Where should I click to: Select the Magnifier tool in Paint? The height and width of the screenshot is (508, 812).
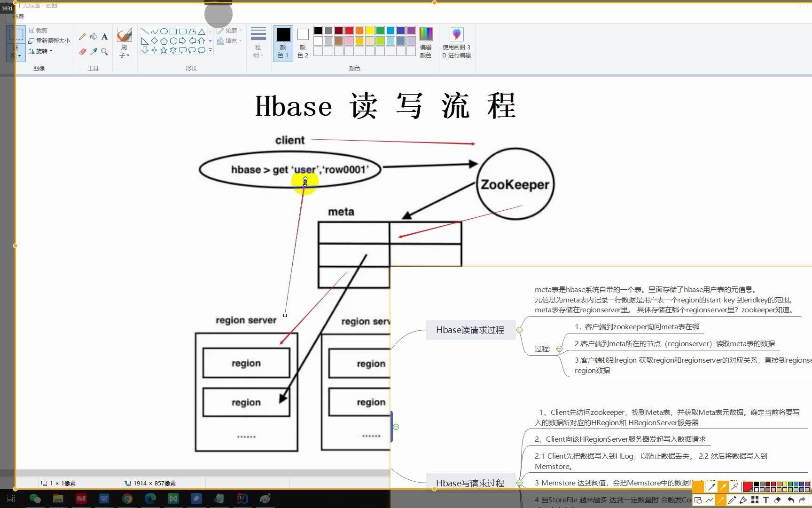tap(104, 52)
